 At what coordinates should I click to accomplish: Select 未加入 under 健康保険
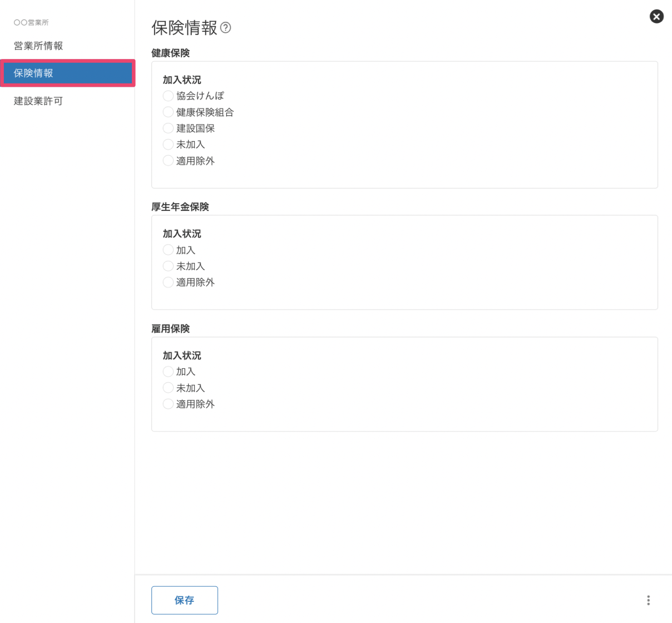click(x=168, y=145)
